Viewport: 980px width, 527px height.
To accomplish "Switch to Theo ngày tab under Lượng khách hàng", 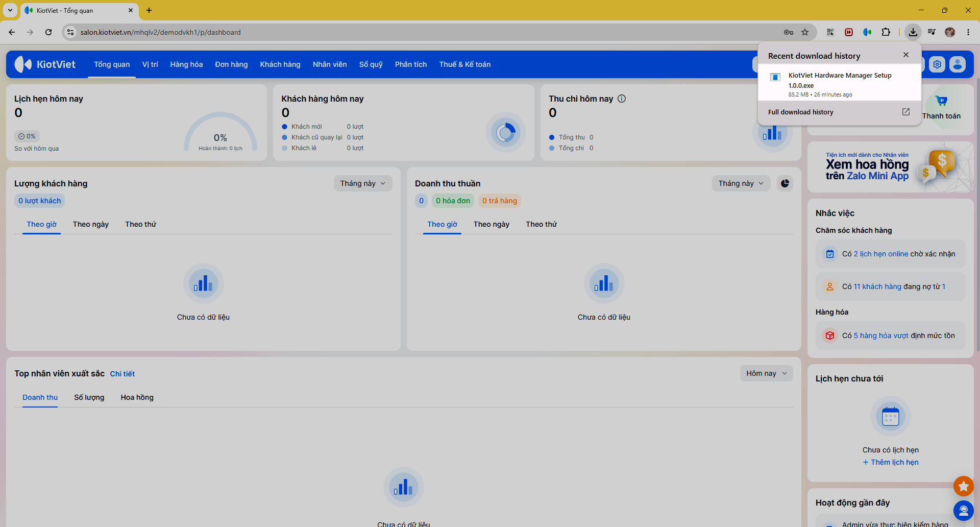I will tap(91, 224).
